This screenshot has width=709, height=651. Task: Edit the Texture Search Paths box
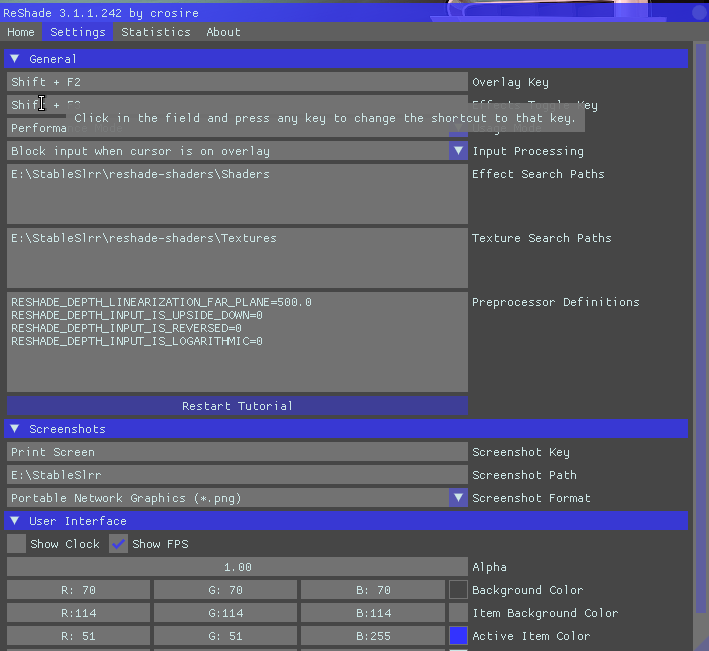coord(237,258)
